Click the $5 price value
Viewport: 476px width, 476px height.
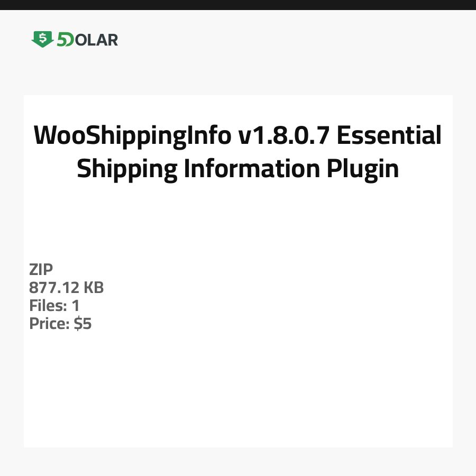83,324
